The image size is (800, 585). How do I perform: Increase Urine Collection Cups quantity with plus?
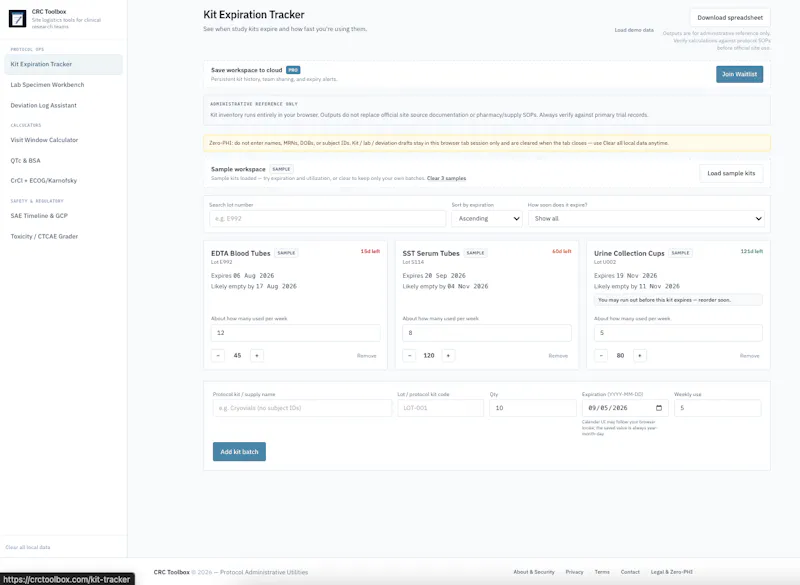tap(640, 355)
